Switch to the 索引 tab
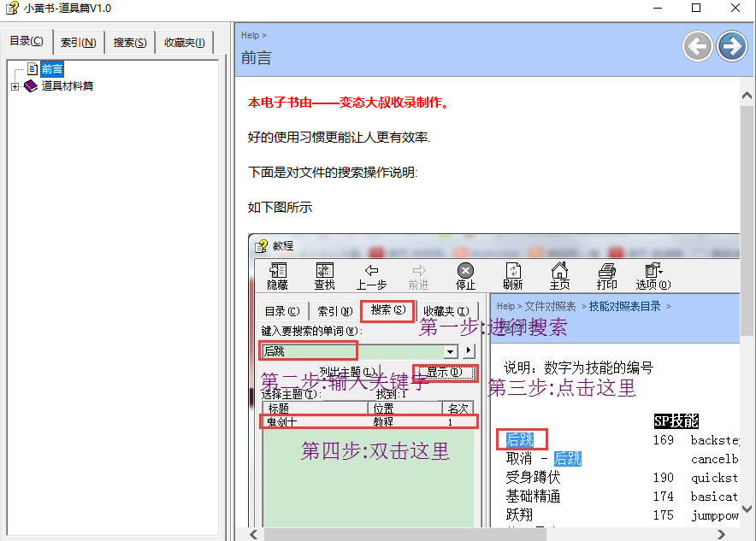This screenshot has height=541, width=756. tap(78, 43)
